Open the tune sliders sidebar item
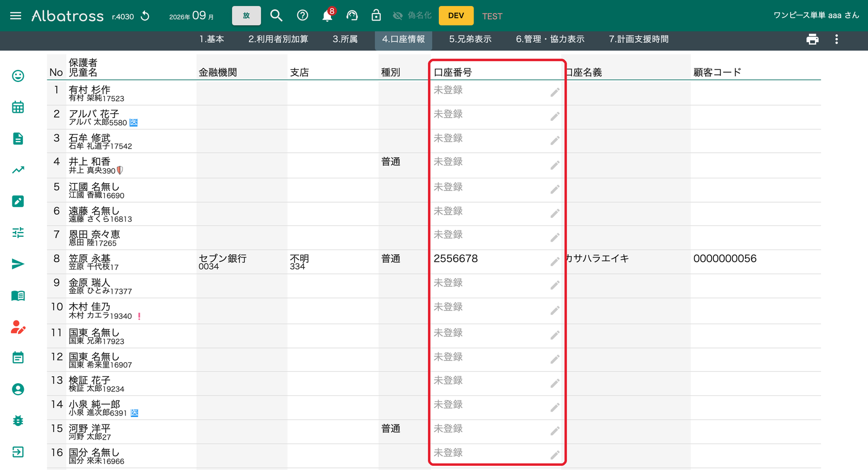Image resolution: width=868 pixels, height=470 pixels. 18,233
